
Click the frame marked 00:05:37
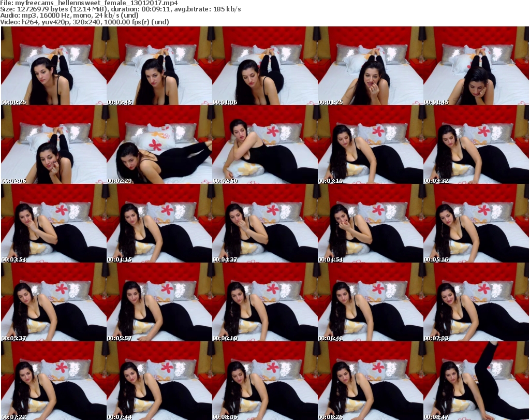[54, 302]
